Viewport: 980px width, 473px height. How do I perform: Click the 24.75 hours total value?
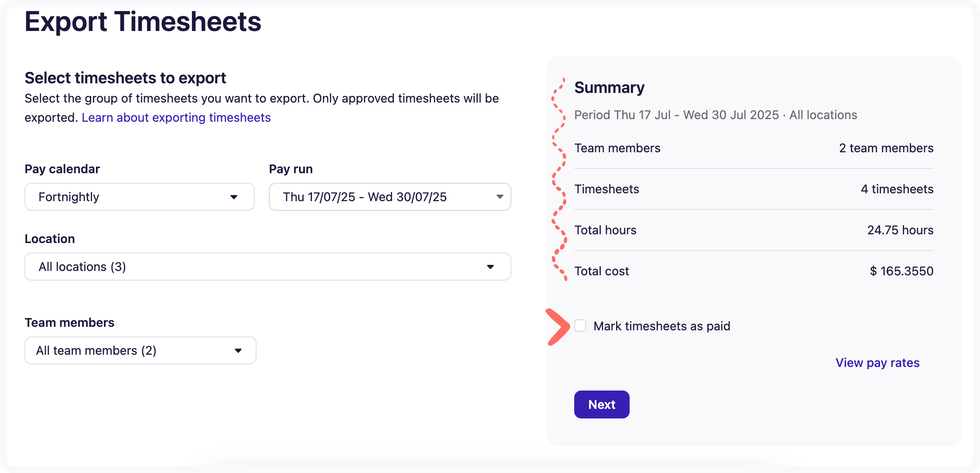pos(900,230)
